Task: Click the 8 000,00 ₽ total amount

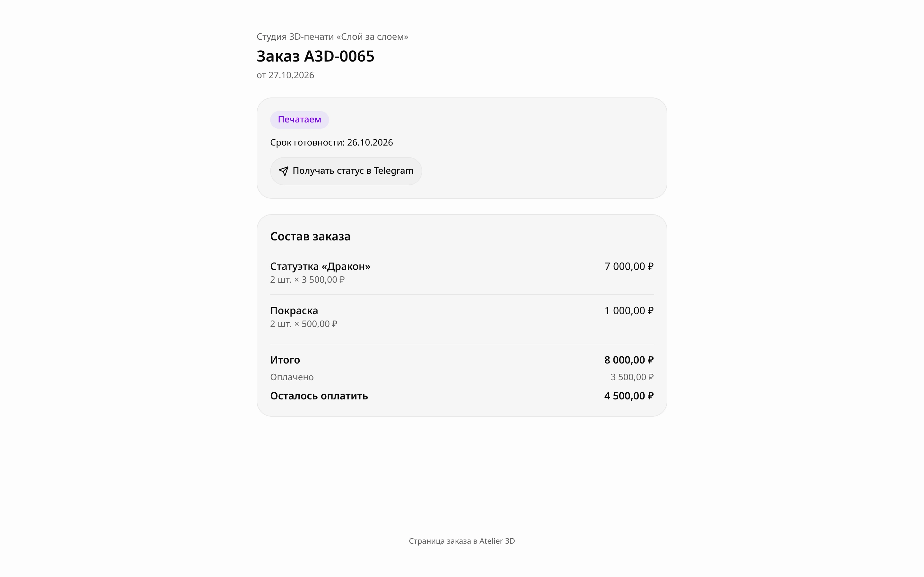Action: (x=629, y=360)
